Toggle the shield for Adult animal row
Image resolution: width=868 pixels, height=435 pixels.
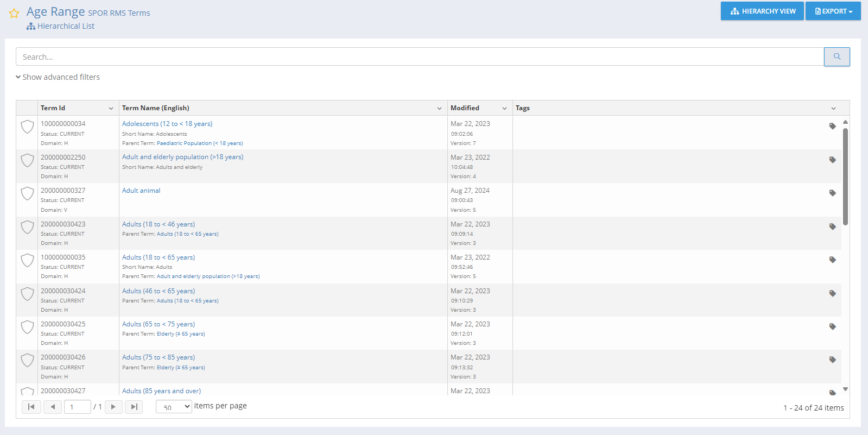pyautogui.click(x=27, y=194)
